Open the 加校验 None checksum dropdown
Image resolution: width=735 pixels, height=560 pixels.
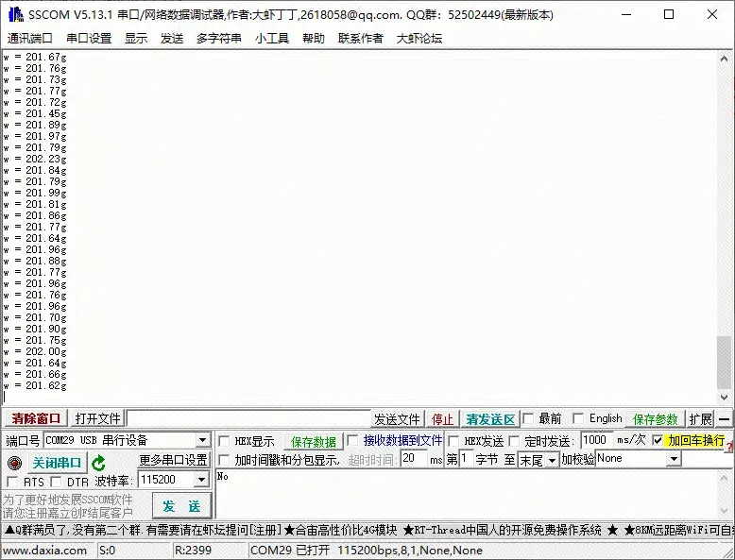click(x=674, y=459)
